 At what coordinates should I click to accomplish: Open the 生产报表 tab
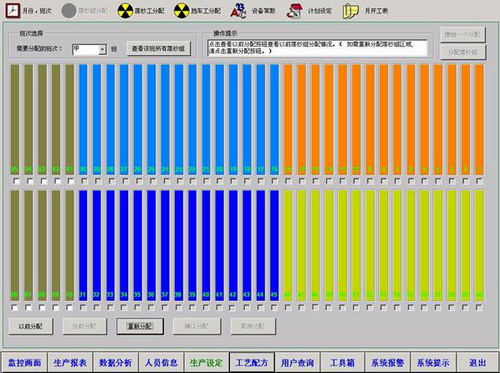point(70,362)
